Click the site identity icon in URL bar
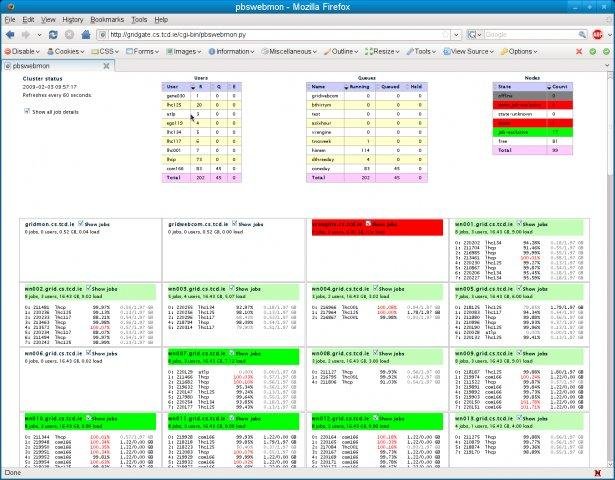 point(102,35)
